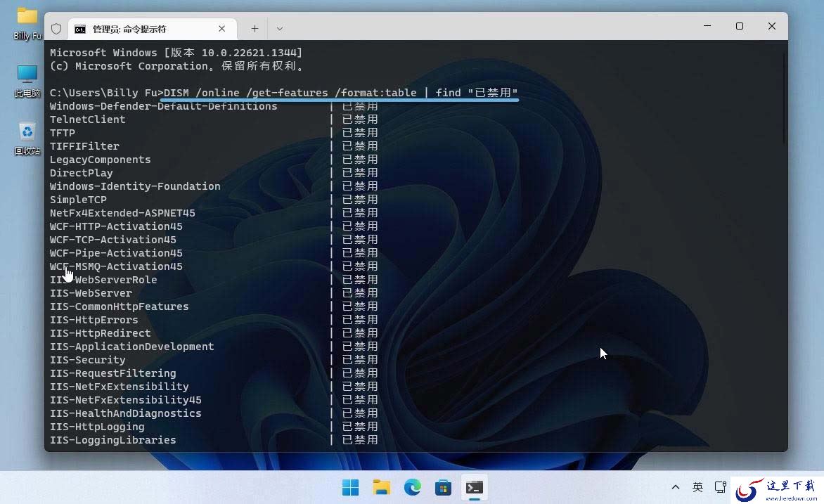Close the terminal window

[x=771, y=26]
